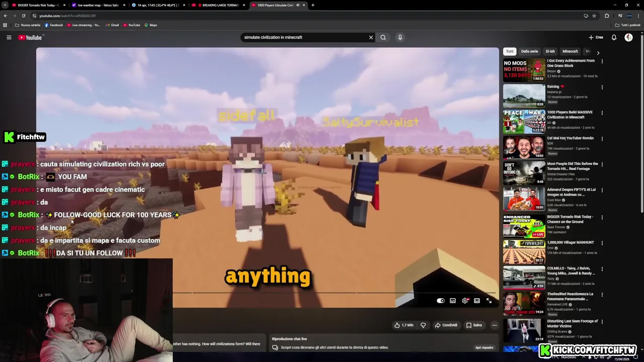Open the Gmail bookmark
The image size is (644, 362).
[112, 25]
